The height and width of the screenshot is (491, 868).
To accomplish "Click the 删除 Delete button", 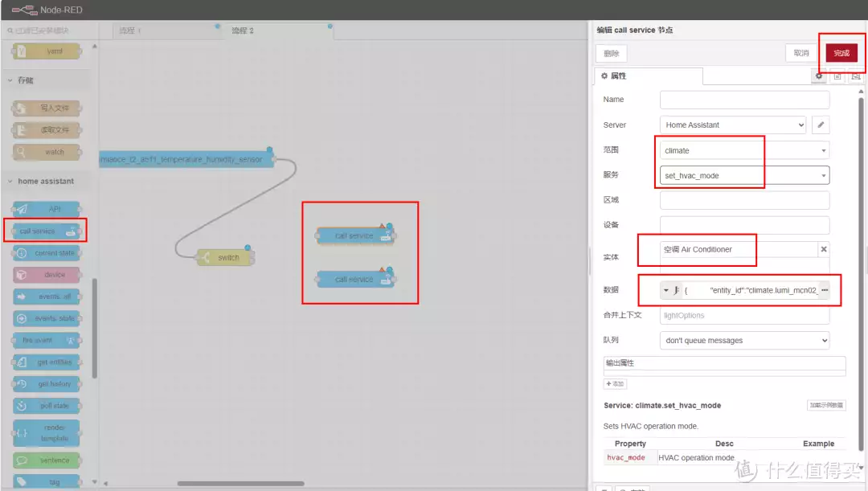I will click(x=611, y=53).
